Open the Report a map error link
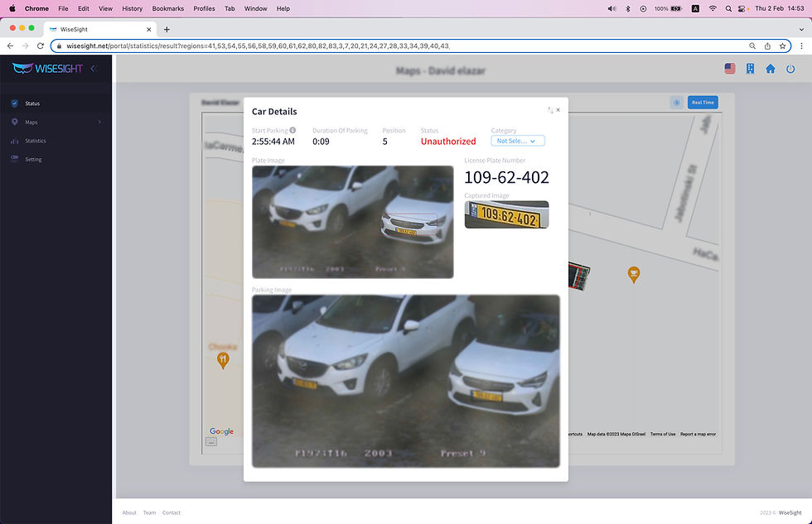Image resolution: width=812 pixels, height=524 pixels. (698, 434)
